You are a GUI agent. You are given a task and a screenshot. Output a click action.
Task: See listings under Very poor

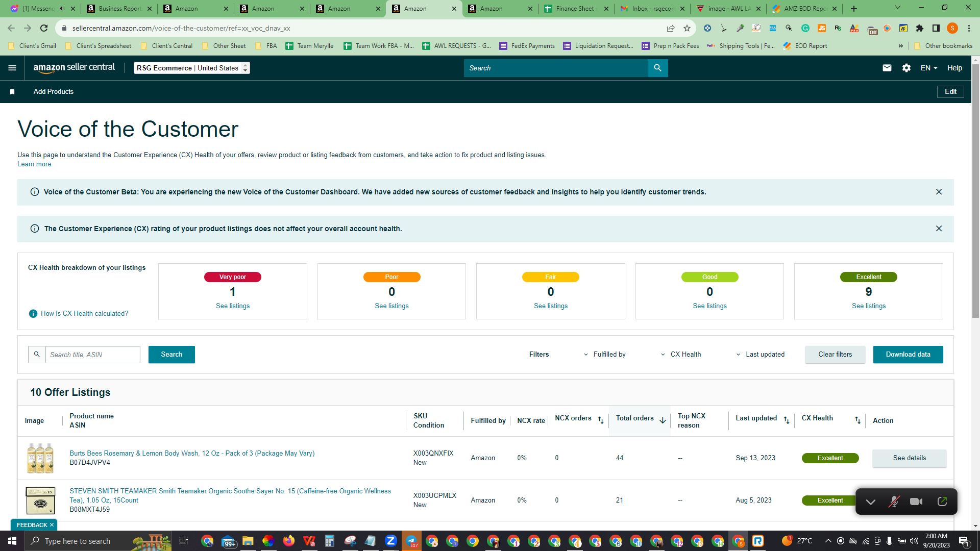point(233,306)
